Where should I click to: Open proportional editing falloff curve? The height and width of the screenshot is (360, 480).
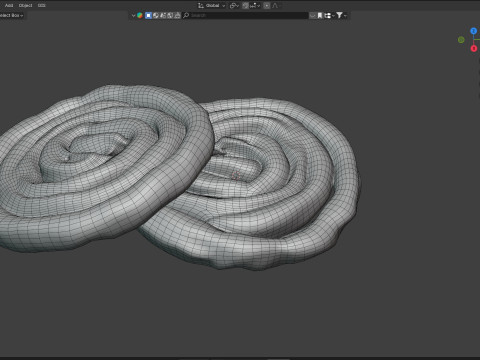tap(276, 5)
